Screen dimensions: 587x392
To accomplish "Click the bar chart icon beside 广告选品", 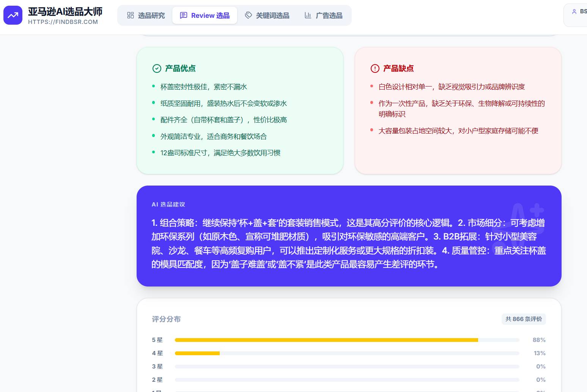I will 308,15.
